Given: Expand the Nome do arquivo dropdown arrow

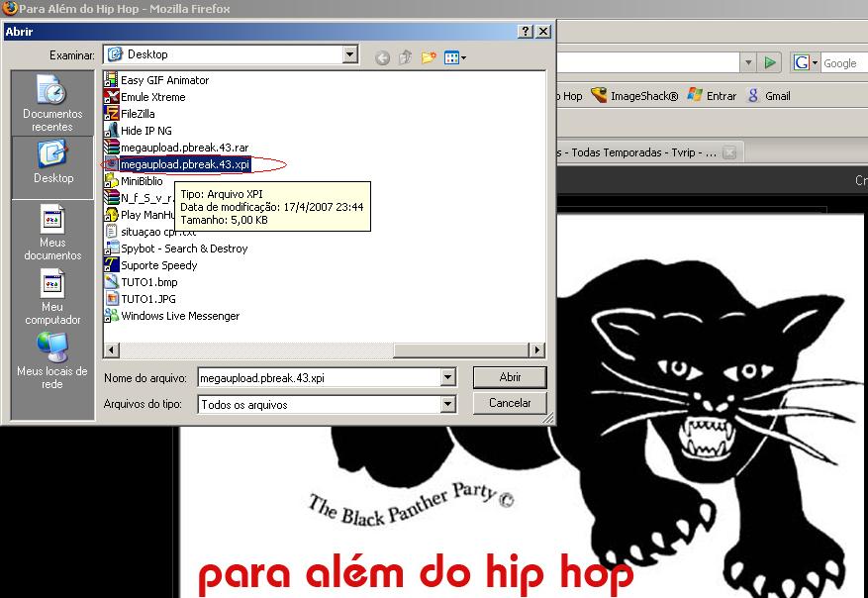Looking at the screenshot, I should (x=448, y=377).
